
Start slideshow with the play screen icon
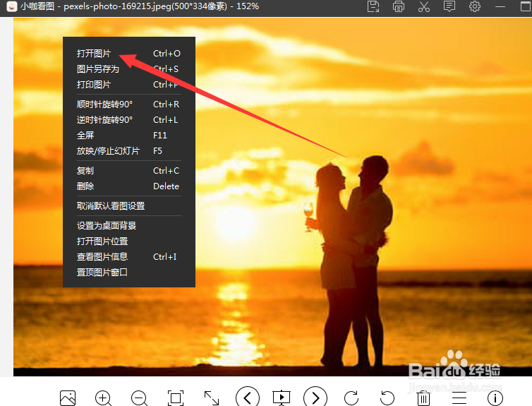click(282, 398)
